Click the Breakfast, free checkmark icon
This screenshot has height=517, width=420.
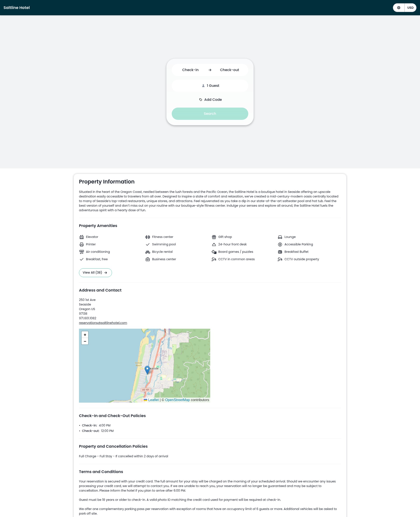82,259
